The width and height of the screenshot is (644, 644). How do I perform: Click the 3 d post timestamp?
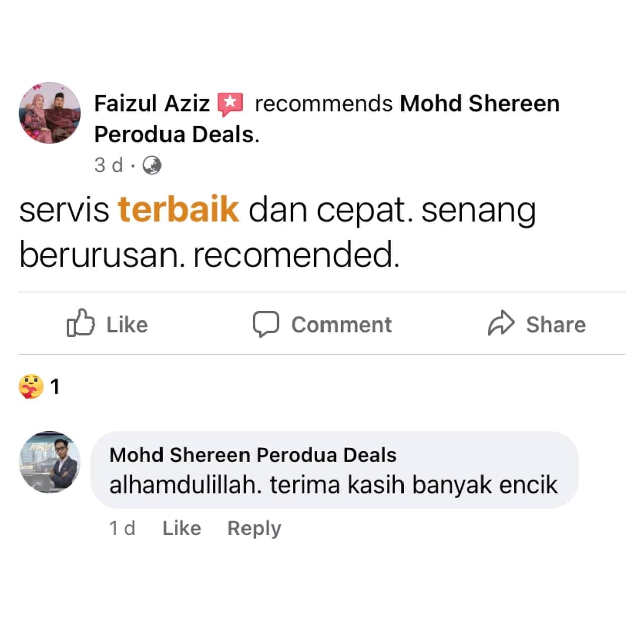click(x=108, y=165)
